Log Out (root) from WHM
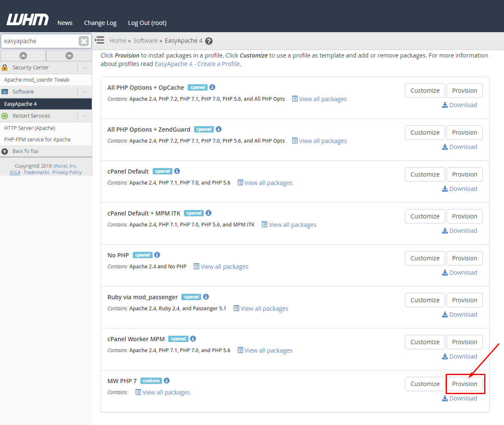The height and width of the screenshot is (425, 504). click(x=147, y=23)
